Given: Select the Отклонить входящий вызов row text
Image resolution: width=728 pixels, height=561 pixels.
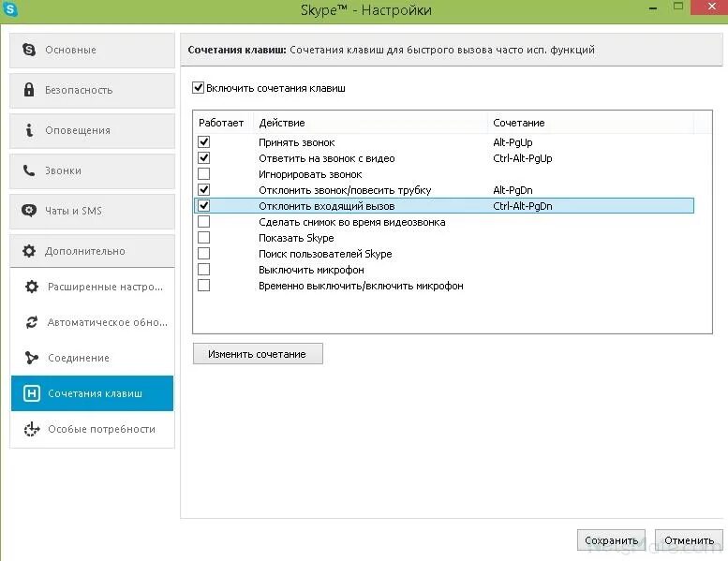Looking at the screenshot, I should coord(327,206).
